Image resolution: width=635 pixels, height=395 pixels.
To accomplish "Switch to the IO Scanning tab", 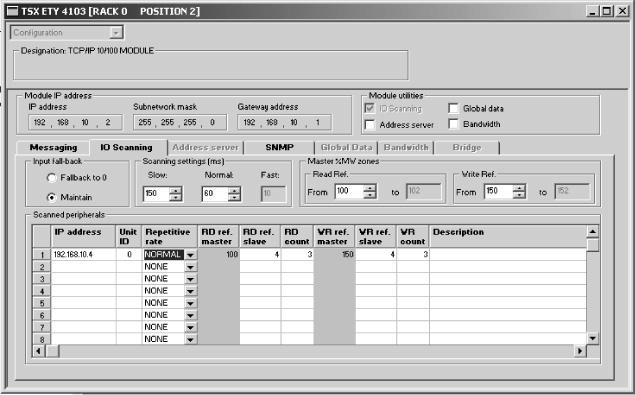I will [x=126, y=147].
